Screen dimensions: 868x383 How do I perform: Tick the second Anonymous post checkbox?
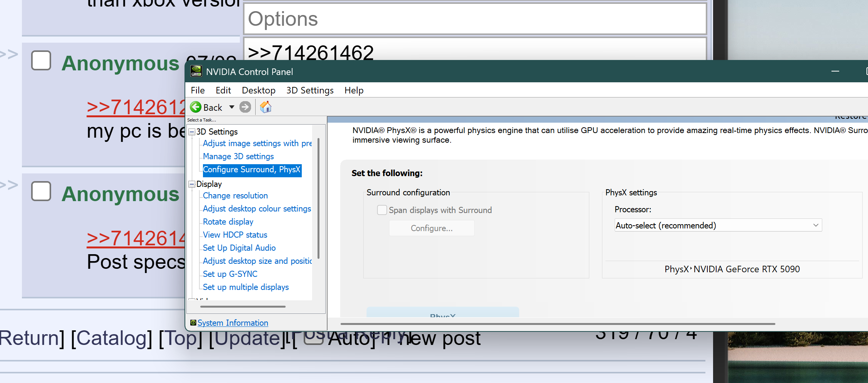41,191
